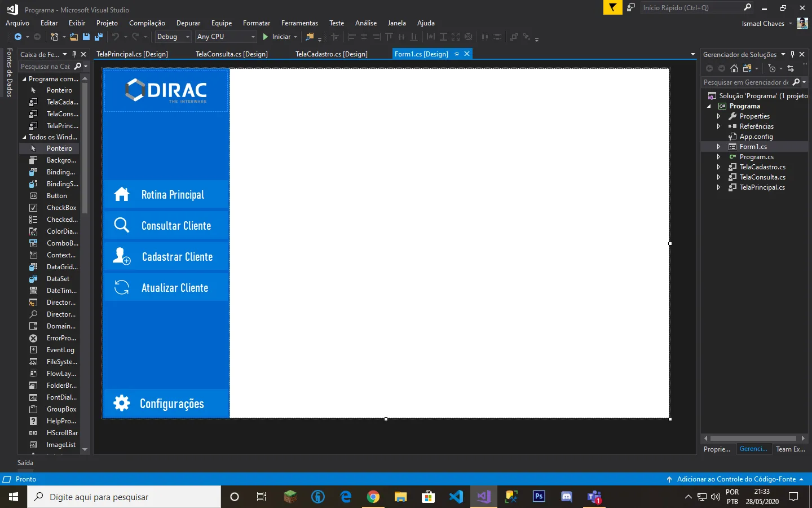Open the Debug configuration dropdown
The image size is (812, 508).
(x=173, y=37)
